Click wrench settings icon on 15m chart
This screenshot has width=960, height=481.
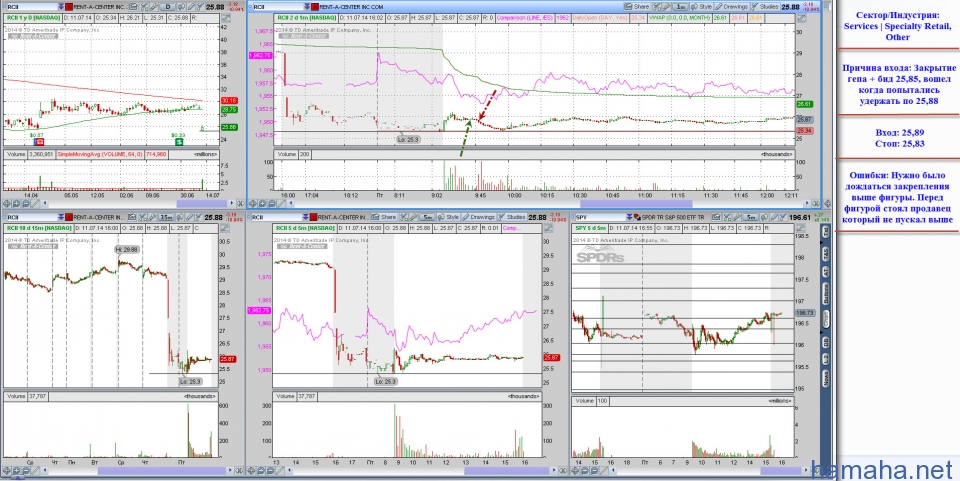152,217
